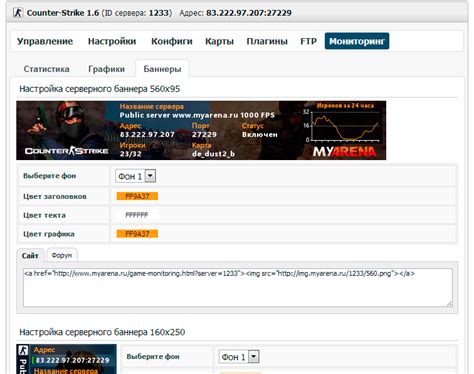Open the Графики sub-tab

coord(106,69)
